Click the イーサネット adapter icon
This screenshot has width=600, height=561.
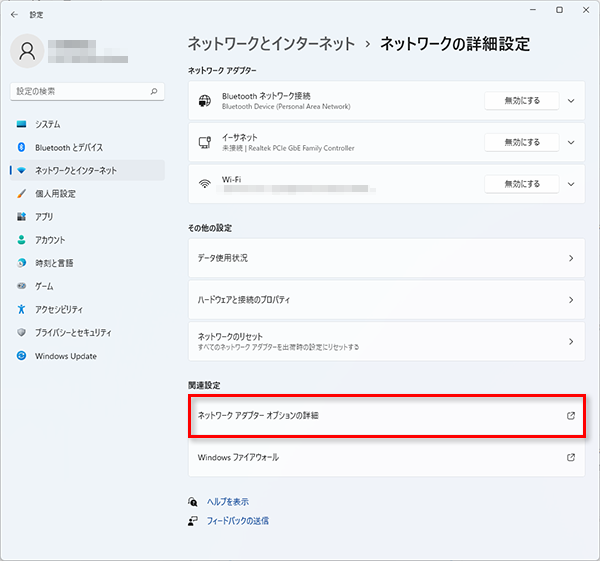[x=205, y=142]
